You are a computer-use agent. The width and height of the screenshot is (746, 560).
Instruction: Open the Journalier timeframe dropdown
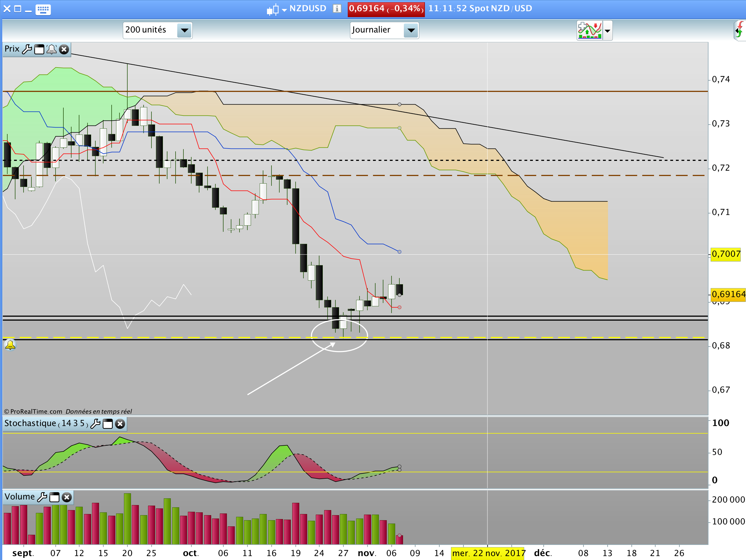coord(411,30)
